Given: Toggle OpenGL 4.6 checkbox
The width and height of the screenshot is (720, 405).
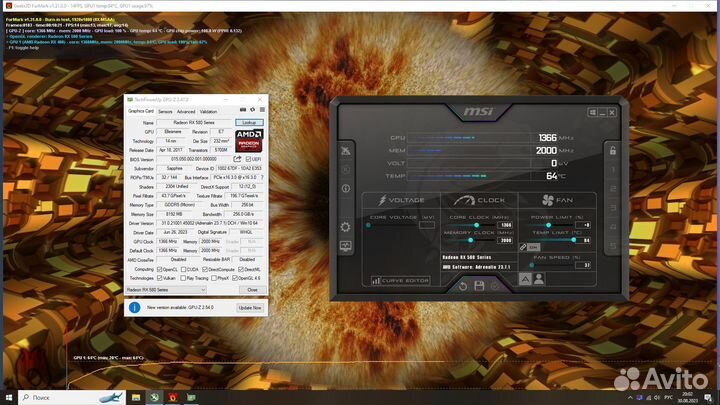Looking at the screenshot, I should 235,278.
